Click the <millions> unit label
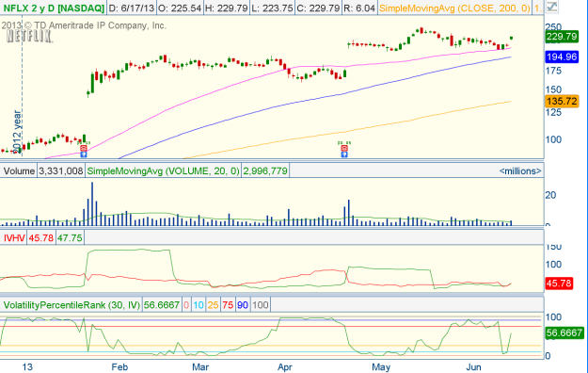Screen dimensions: 588x373 tap(520, 170)
